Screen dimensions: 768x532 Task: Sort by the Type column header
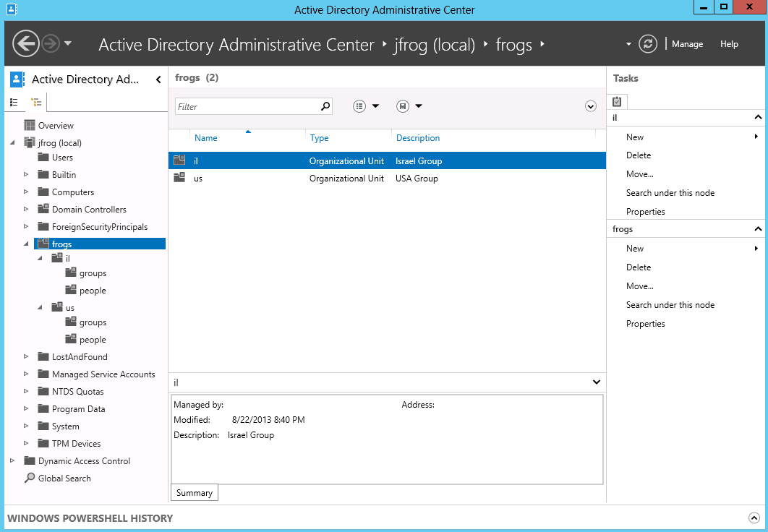tap(320, 138)
